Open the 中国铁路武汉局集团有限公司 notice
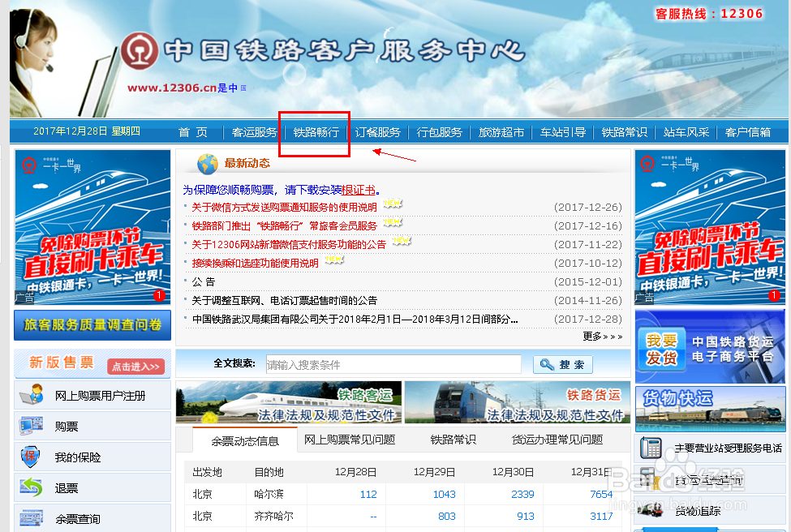This screenshot has height=532, width=791. coord(355,320)
